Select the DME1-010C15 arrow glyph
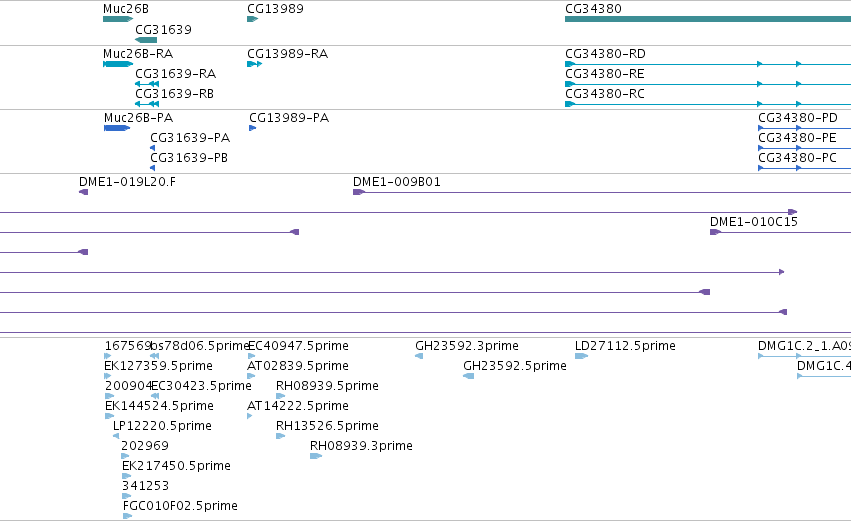This screenshot has width=851, height=521. (715, 232)
